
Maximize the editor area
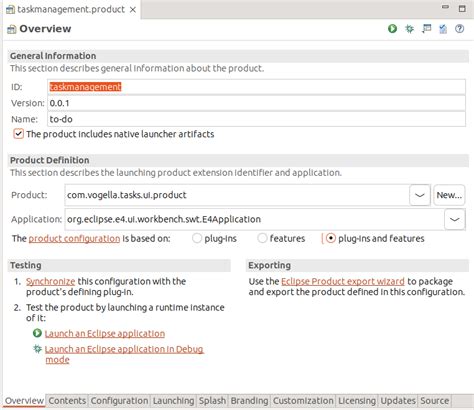(462, 8)
